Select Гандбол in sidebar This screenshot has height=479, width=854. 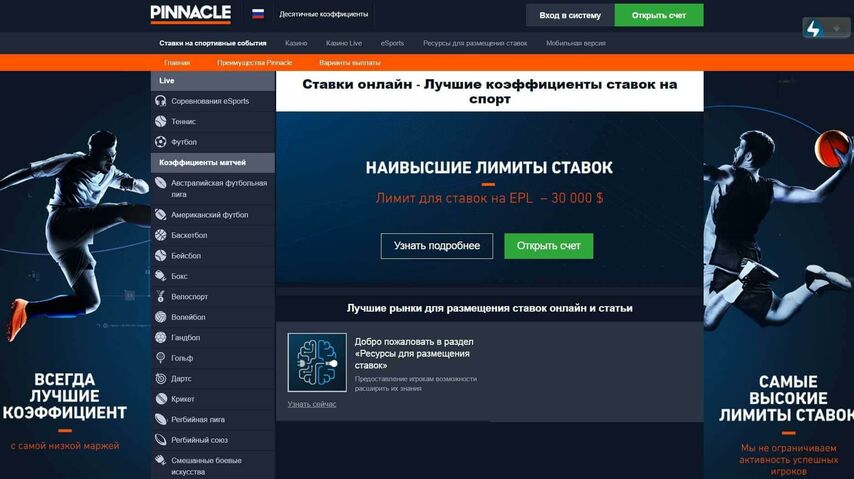pyautogui.click(x=212, y=337)
